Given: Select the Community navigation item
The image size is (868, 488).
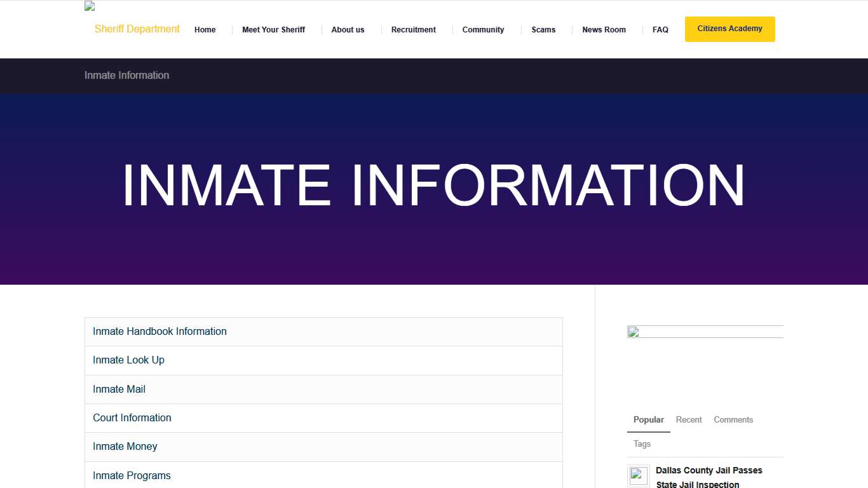Looking at the screenshot, I should 483,29.
